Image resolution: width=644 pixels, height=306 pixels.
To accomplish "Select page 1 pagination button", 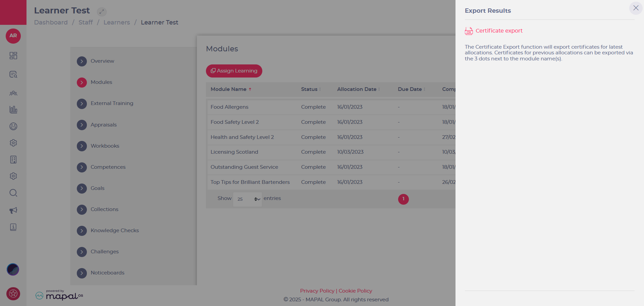I will click(x=403, y=199).
